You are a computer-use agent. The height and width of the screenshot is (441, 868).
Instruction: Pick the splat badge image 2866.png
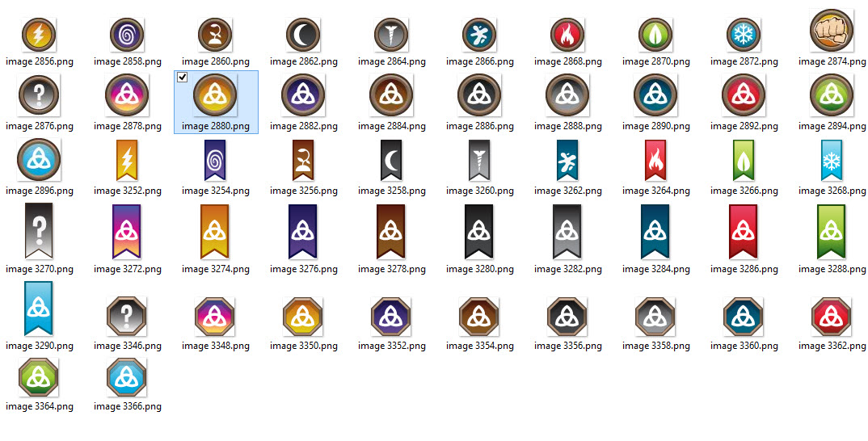[x=478, y=35]
